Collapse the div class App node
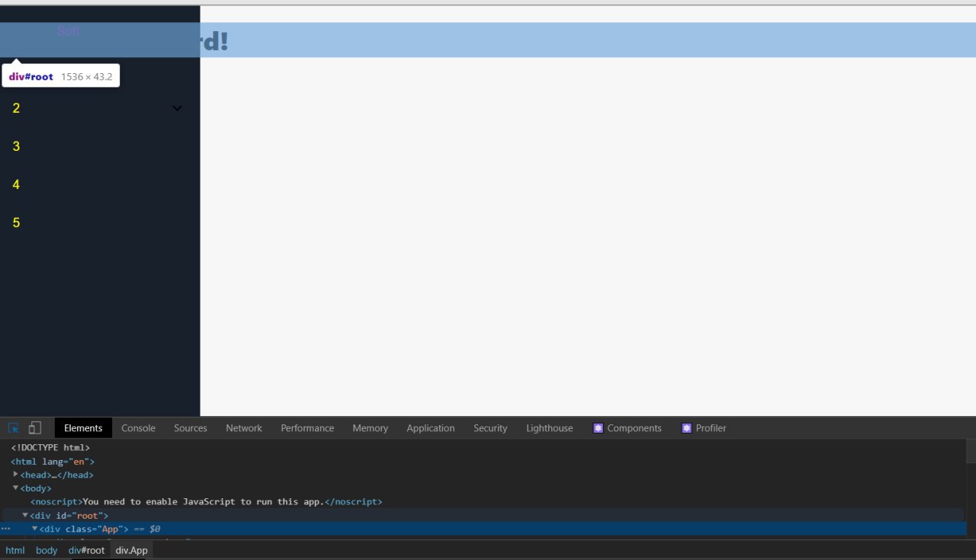Image resolution: width=976 pixels, height=560 pixels. (34, 528)
